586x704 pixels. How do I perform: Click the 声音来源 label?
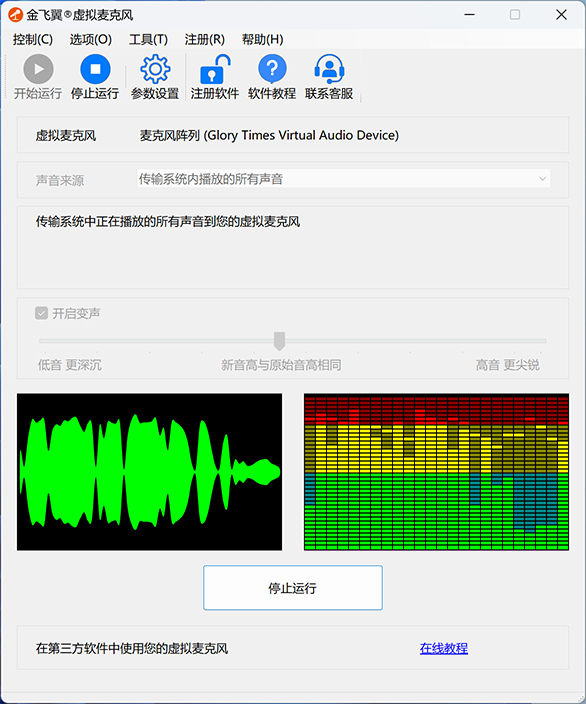point(60,180)
